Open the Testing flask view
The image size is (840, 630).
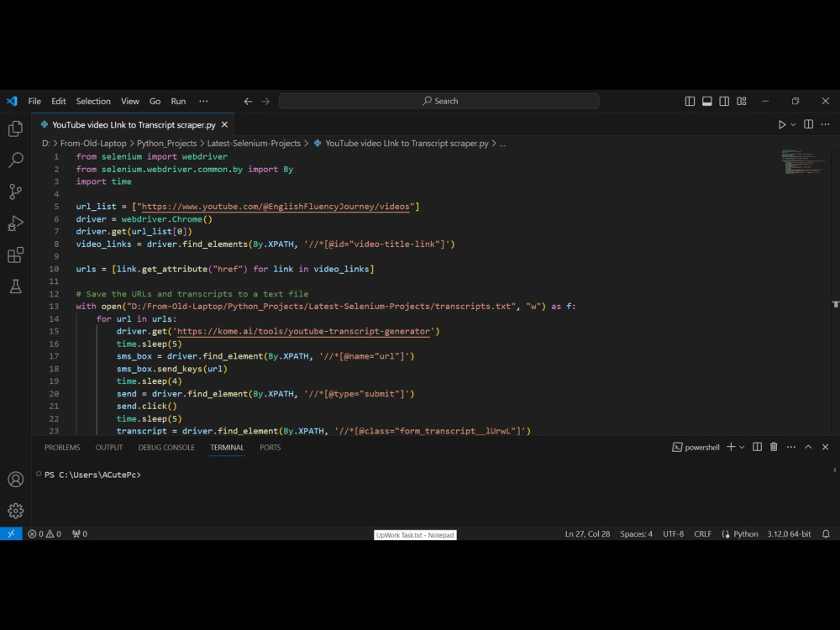[15, 286]
